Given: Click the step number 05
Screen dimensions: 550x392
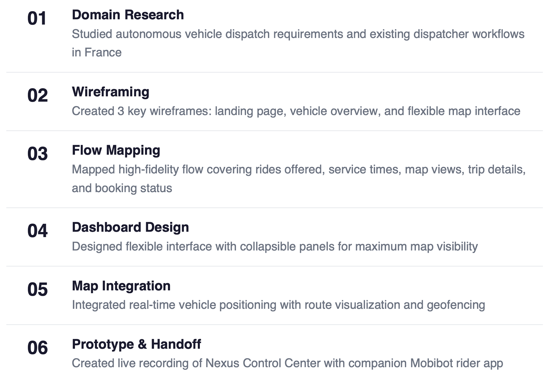Looking at the screenshot, I should (37, 289).
